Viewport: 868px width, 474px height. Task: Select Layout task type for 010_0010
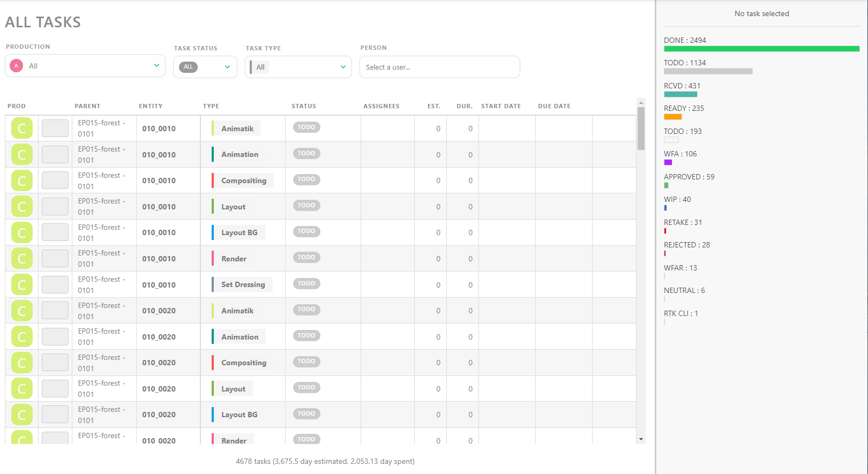232,207
